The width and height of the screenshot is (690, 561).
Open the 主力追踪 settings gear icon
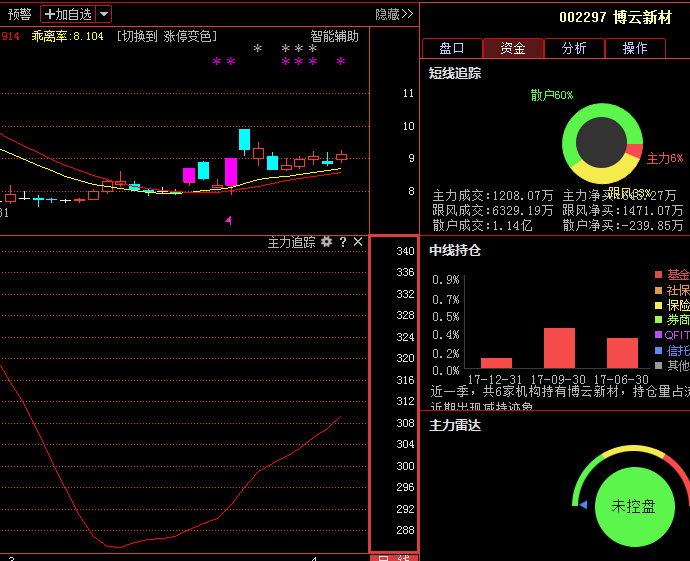pos(326,242)
